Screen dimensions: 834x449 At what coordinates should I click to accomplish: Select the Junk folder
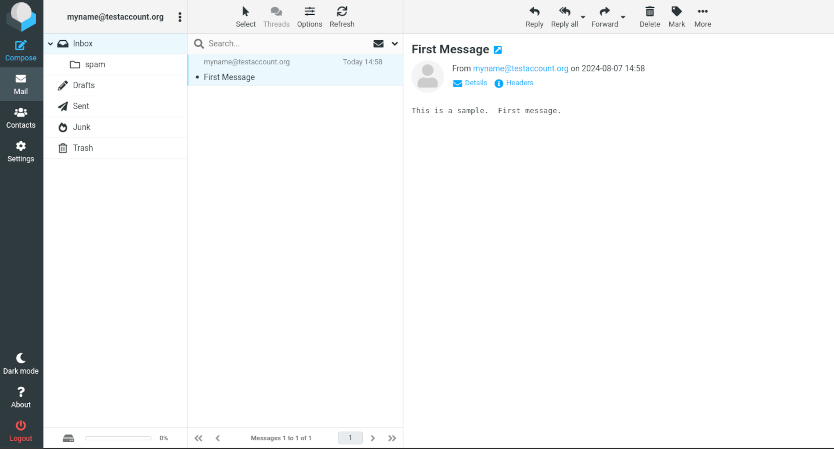[82, 127]
